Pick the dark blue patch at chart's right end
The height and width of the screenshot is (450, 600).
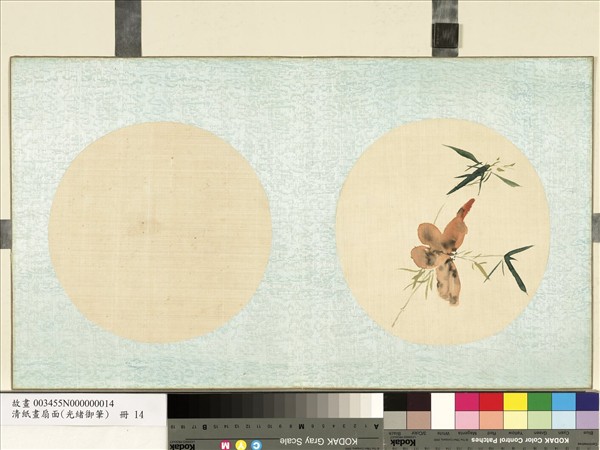pos(587,402)
